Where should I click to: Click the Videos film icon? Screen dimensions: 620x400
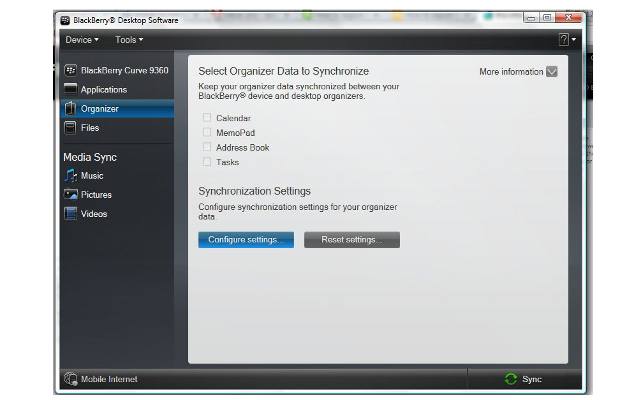70,213
